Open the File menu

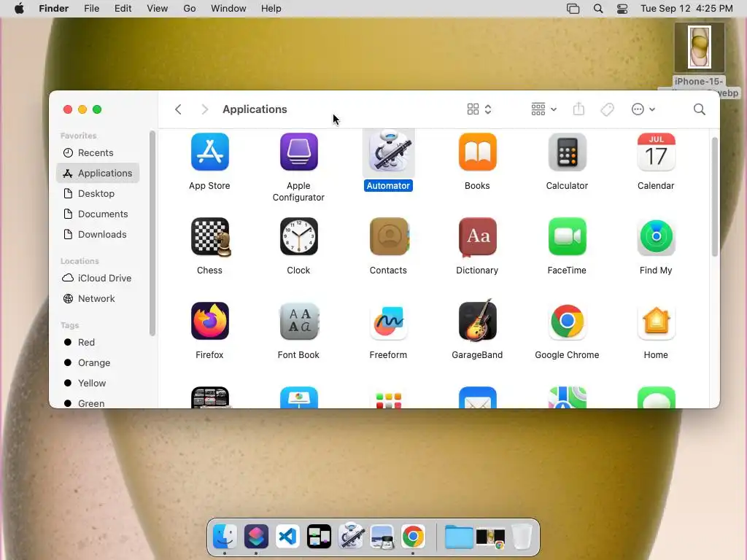tap(91, 9)
